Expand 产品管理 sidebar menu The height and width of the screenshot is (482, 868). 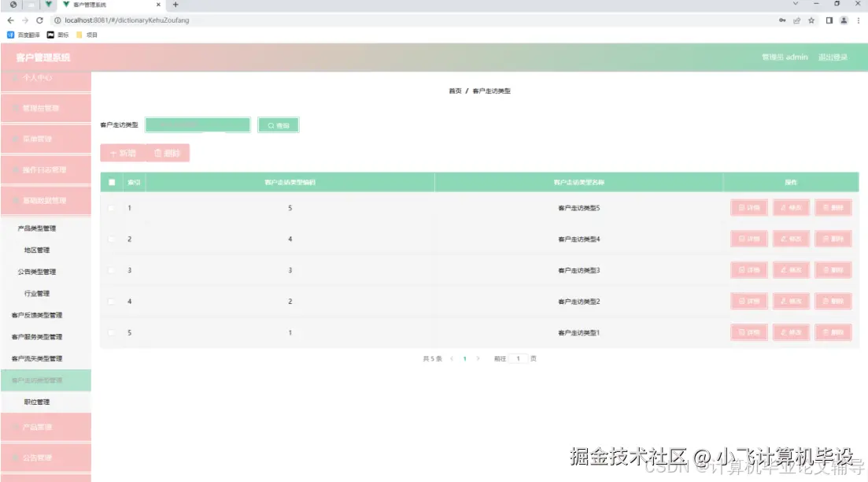46,427
